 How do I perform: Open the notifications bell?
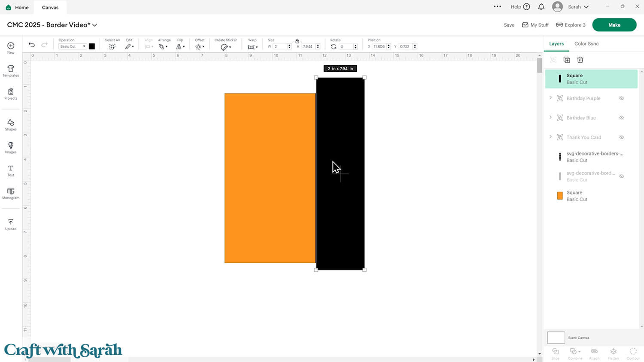click(x=541, y=7)
